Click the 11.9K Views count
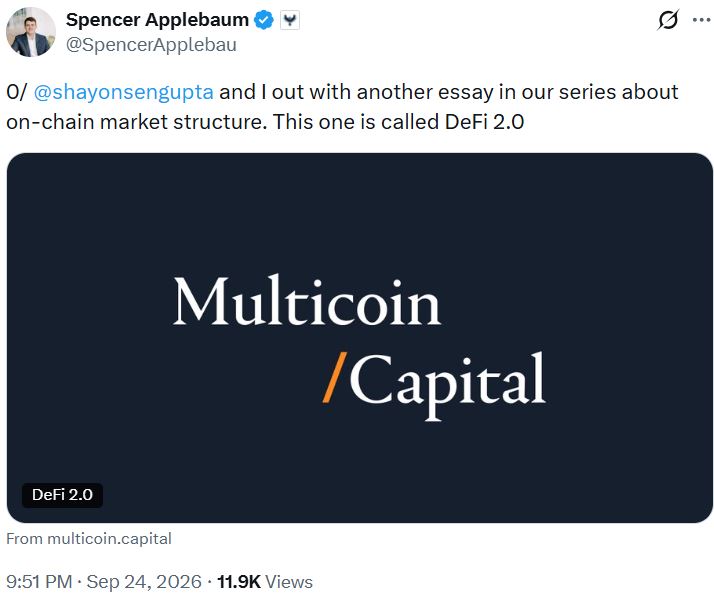 pyautogui.click(x=265, y=582)
